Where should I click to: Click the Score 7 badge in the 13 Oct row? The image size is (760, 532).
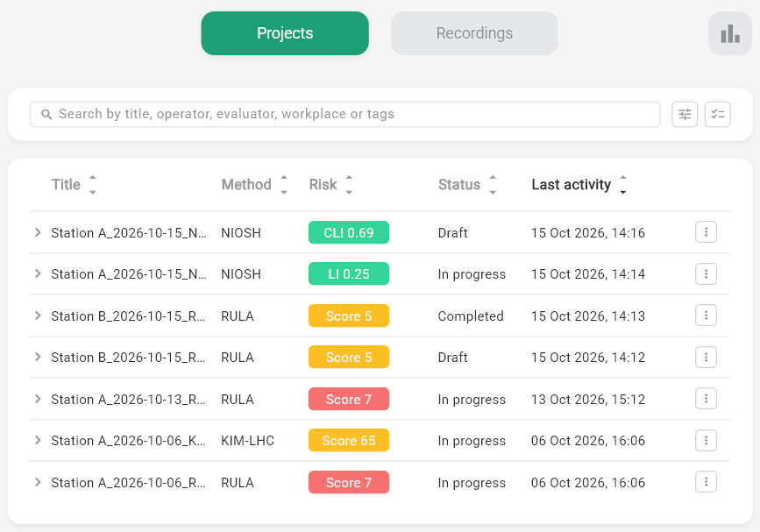pyautogui.click(x=349, y=400)
